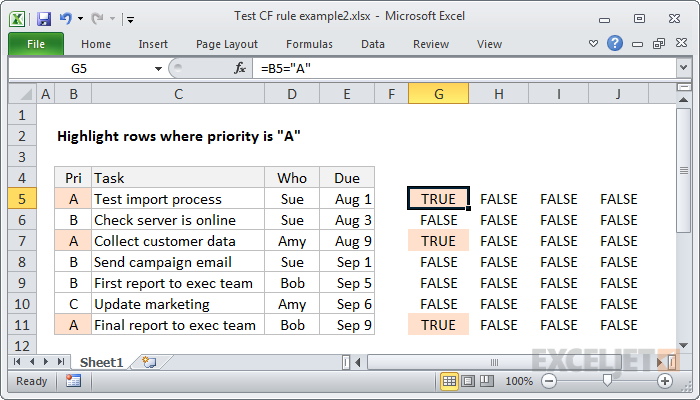Expand the formula bar
This screenshot has width=700, height=400.
[x=683, y=68]
